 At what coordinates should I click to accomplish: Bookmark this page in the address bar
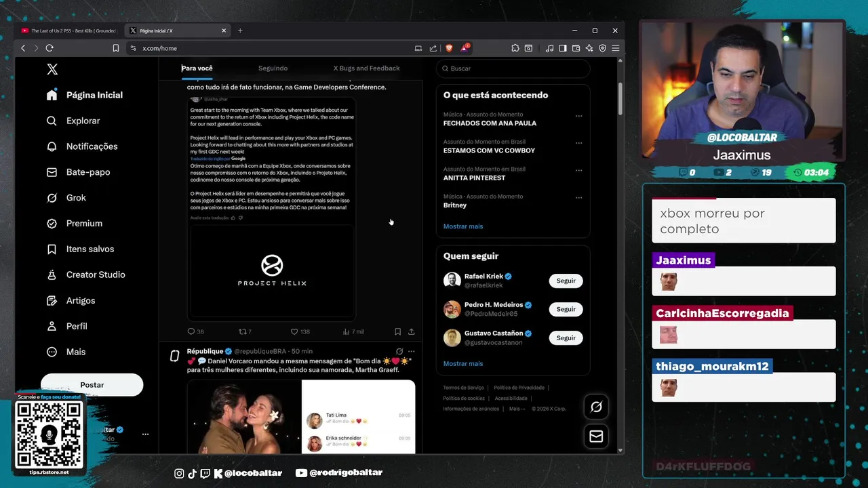(116, 48)
